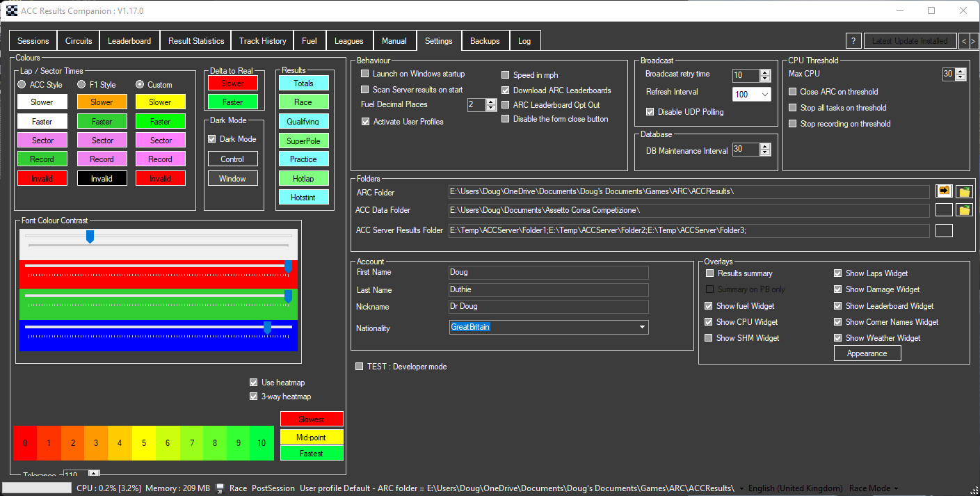Click the right arrow tab scroll button
Screen dimensions: 980x496
974,41
